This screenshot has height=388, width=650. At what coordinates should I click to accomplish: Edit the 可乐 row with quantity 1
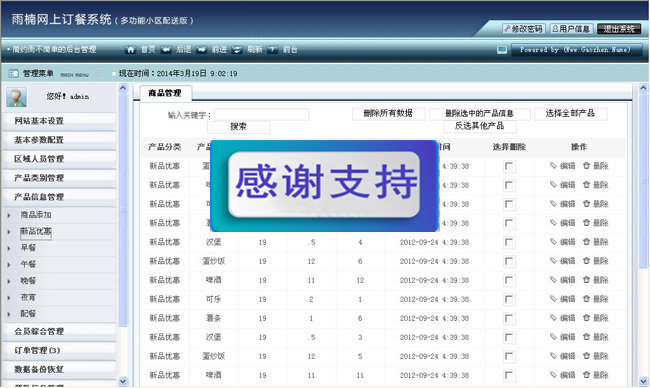tap(563, 299)
